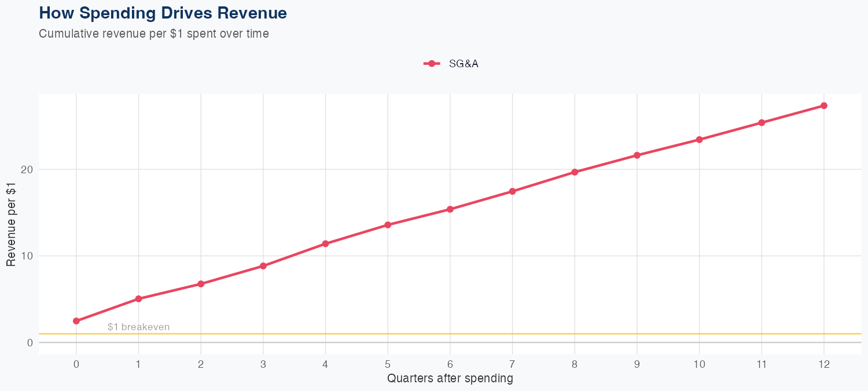
Task: Select the data point at quarter 11
Action: [762, 123]
